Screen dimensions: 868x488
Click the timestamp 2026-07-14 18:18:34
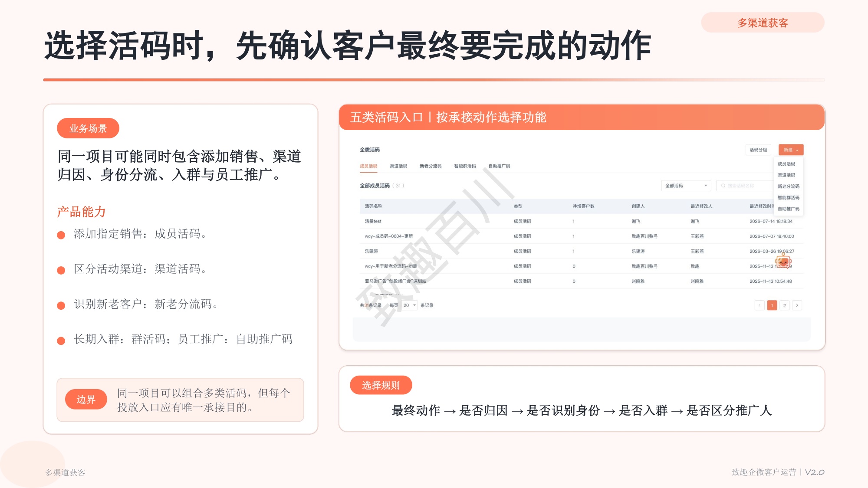[771, 221]
